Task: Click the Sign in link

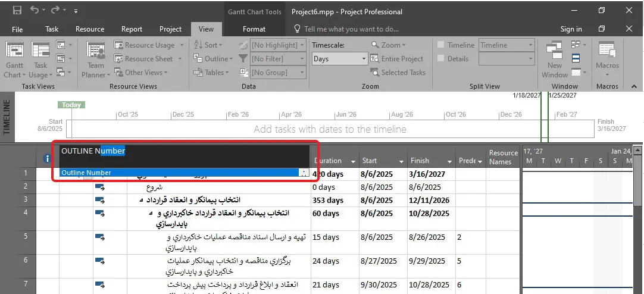Action: point(571,29)
